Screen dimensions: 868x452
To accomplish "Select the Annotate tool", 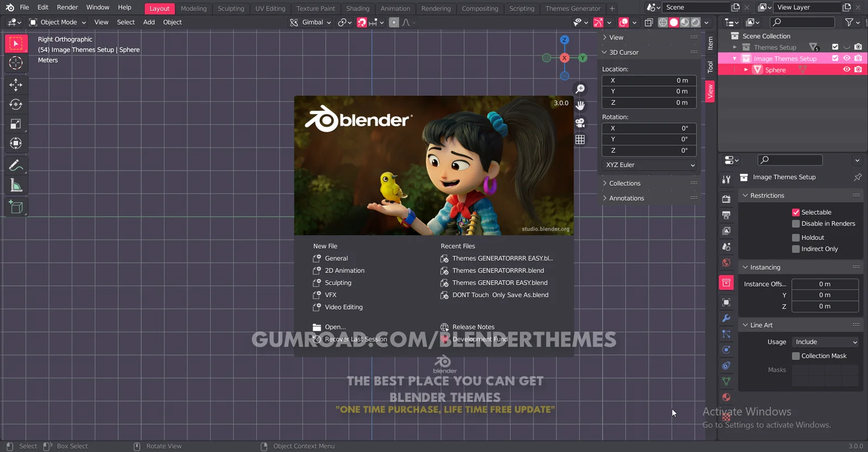I will (x=16, y=165).
